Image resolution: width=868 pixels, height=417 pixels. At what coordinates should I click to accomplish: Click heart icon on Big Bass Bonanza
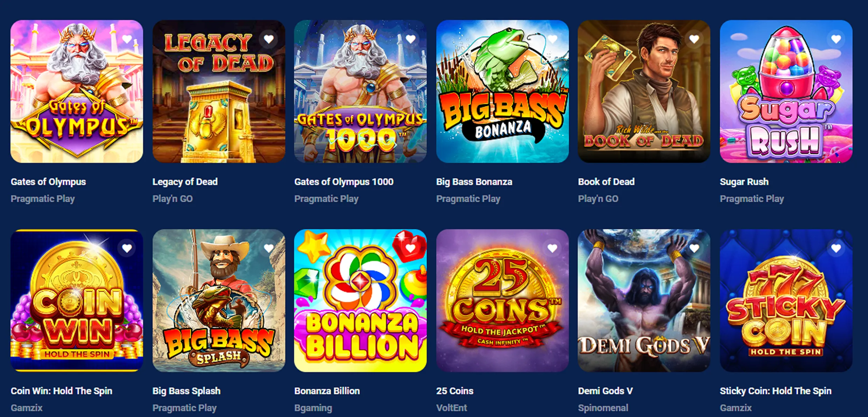pos(552,39)
